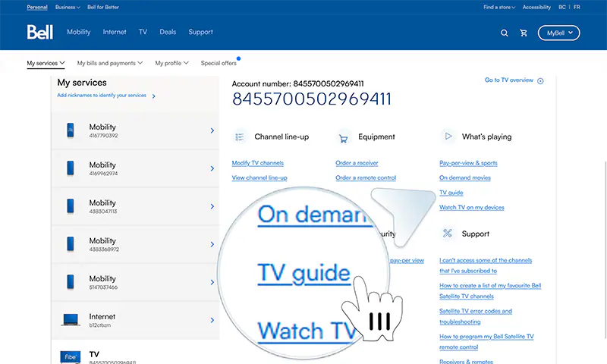
Task: Click the Order a receiver link
Action: tap(357, 163)
